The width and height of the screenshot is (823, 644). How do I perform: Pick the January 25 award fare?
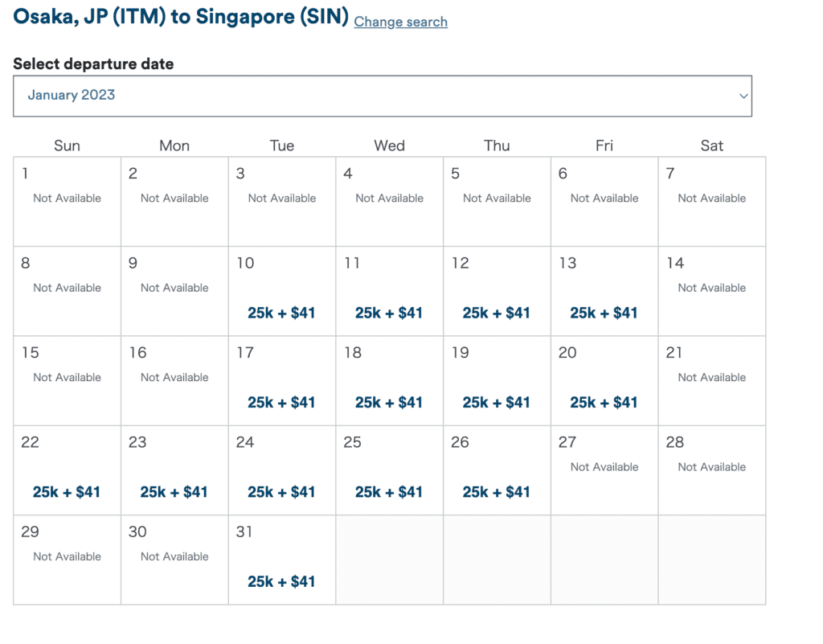pyautogui.click(x=389, y=492)
